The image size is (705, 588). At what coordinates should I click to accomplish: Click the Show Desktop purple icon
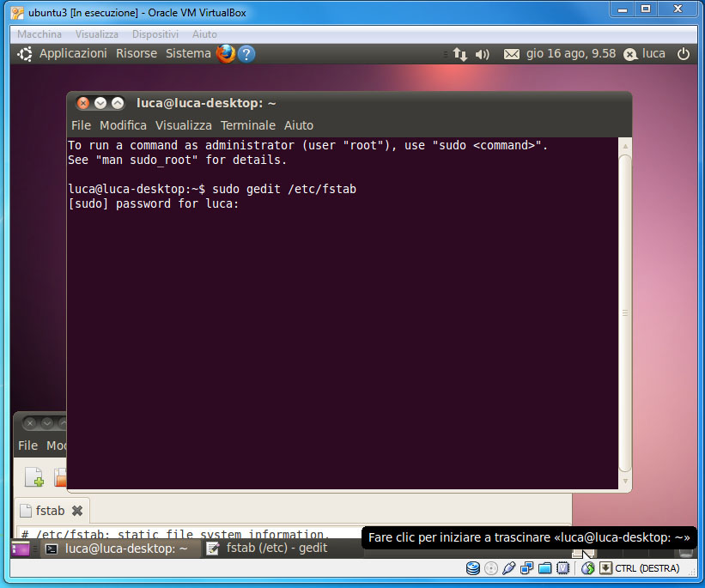pyautogui.click(x=21, y=549)
